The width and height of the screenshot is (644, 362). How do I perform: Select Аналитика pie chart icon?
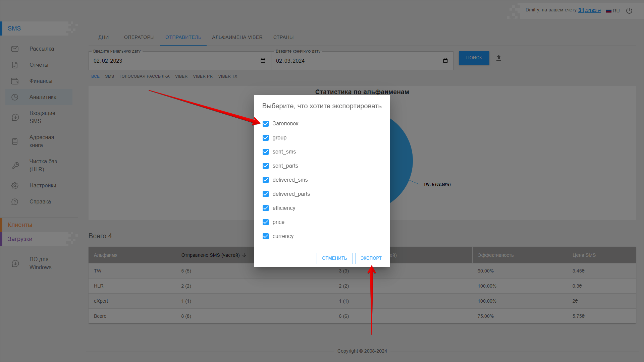click(15, 97)
